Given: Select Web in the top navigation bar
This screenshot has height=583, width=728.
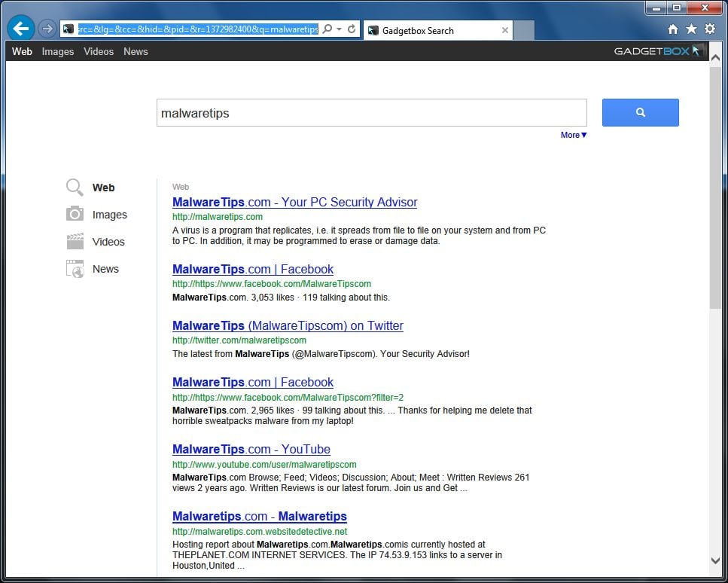Looking at the screenshot, I should (x=22, y=51).
